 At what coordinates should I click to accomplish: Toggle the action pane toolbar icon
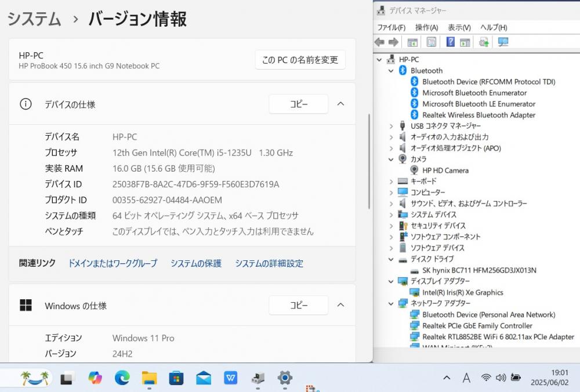click(465, 42)
